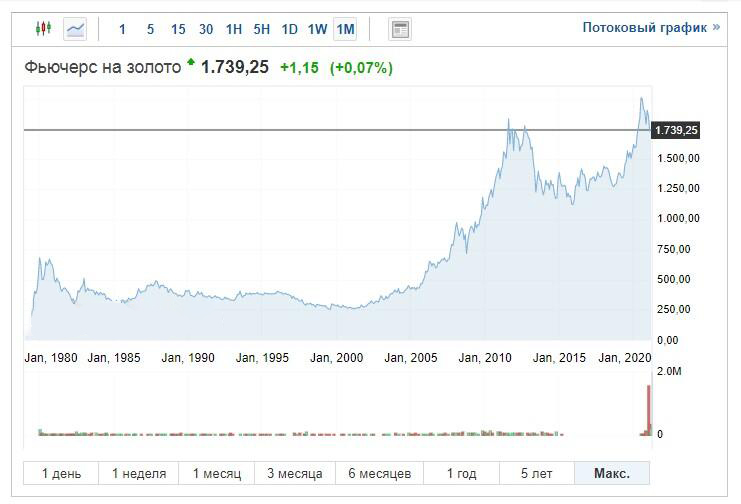Choose the 30 minute interval

click(x=206, y=29)
